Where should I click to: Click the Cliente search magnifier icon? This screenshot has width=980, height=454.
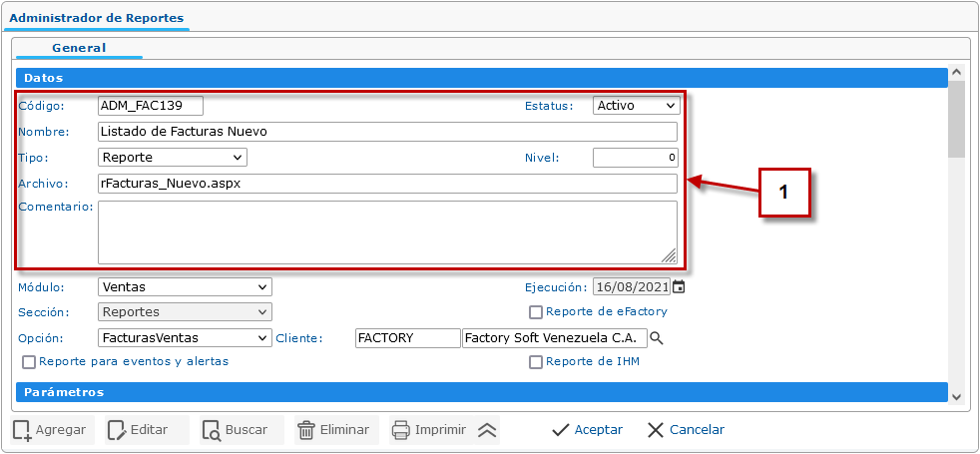pos(657,338)
